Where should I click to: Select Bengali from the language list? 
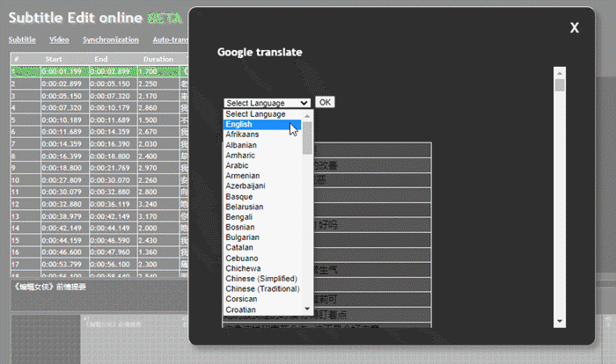263,217
